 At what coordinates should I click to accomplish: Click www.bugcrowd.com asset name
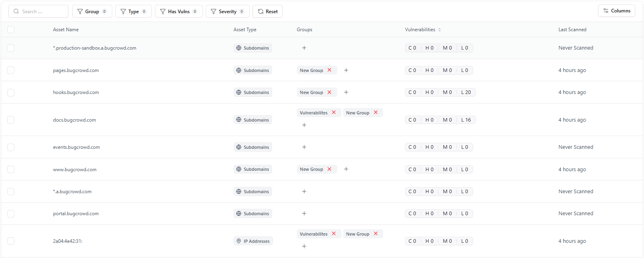75,170
